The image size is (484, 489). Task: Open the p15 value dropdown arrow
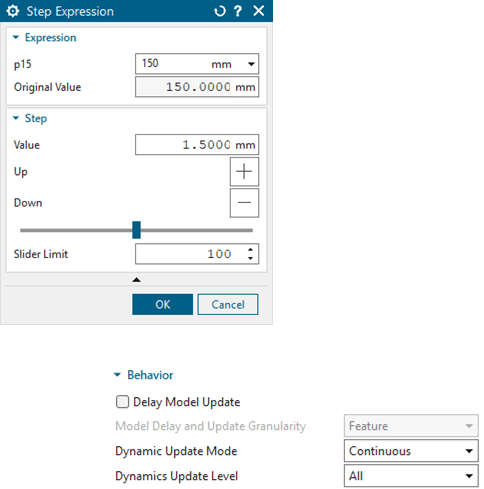251,64
